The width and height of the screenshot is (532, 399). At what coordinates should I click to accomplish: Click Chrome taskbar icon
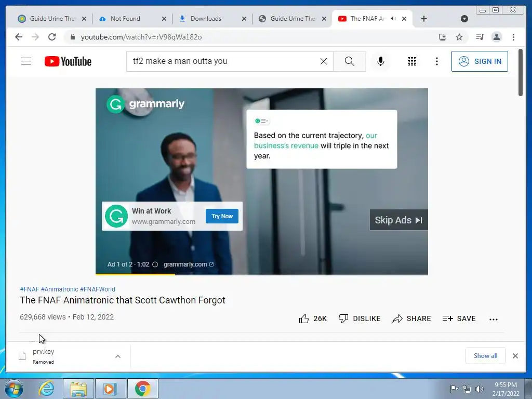pos(143,389)
